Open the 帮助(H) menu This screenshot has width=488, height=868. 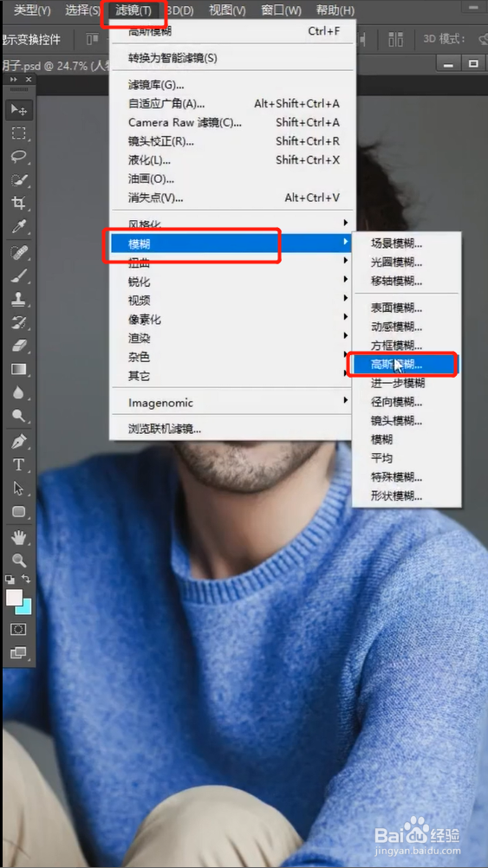click(335, 10)
